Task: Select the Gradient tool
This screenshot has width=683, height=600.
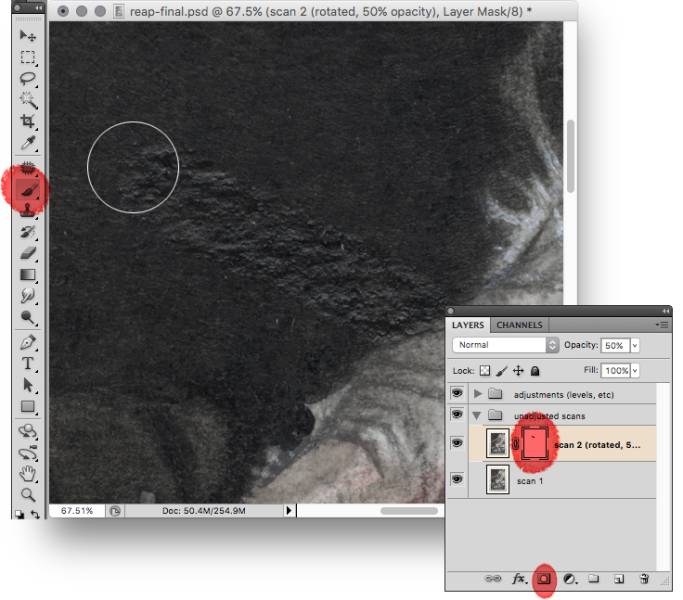Action: coord(28,275)
